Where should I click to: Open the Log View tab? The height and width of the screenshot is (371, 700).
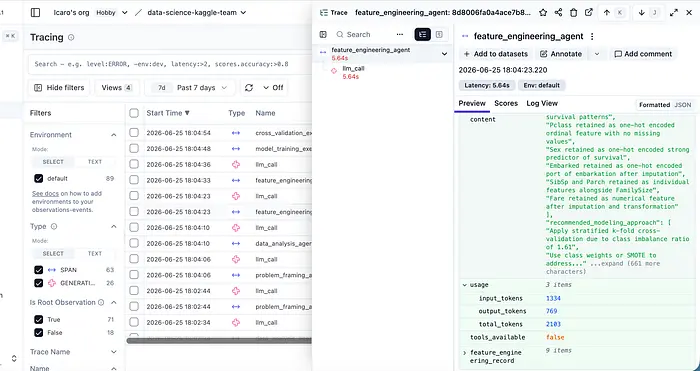(x=542, y=103)
